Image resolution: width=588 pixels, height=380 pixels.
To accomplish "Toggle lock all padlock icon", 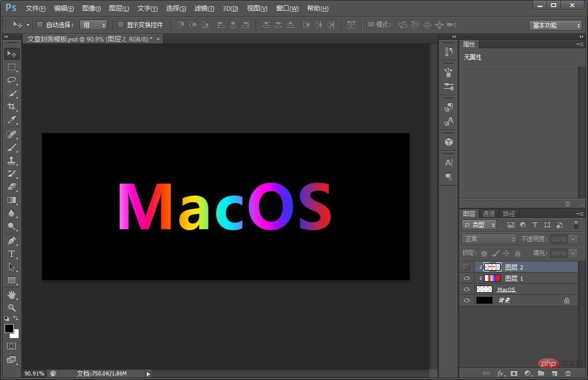I will pyautogui.click(x=517, y=253).
